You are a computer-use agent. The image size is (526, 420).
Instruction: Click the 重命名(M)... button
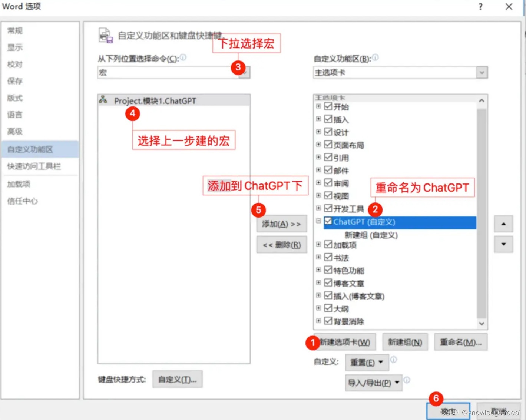click(x=461, y=342)
